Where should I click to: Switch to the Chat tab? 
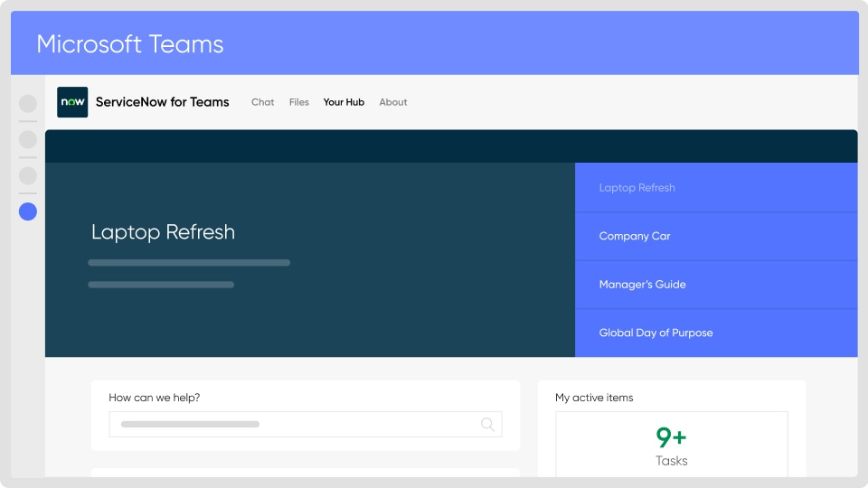point(262,102)
